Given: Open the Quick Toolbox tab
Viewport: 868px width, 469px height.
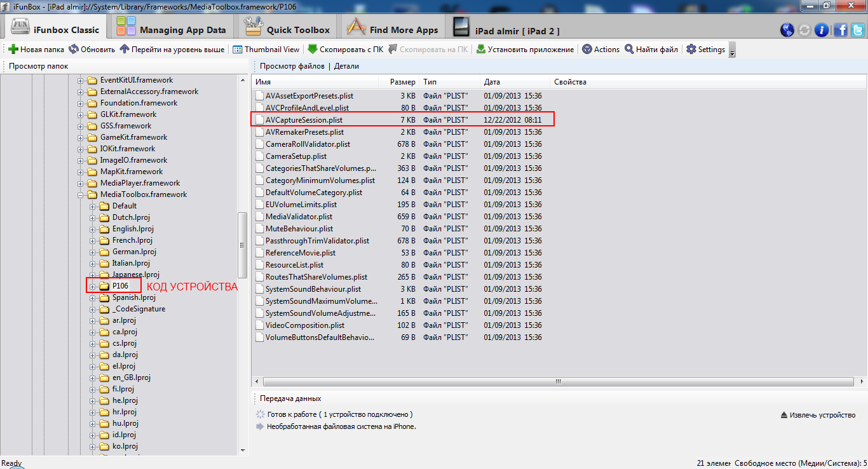Looking at the screenshot, I should tap(288, 30).
